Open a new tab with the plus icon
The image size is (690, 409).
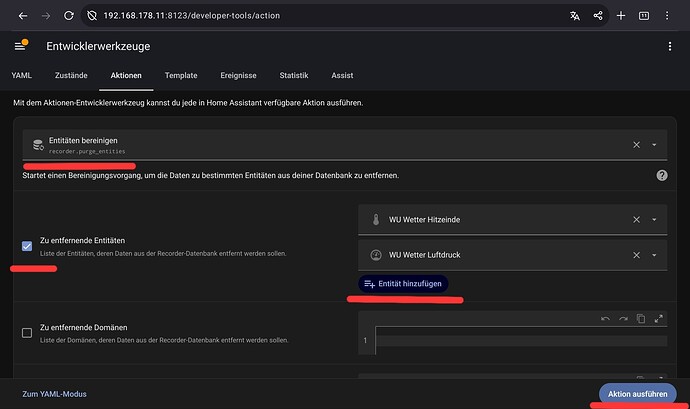tap(621, 16)
